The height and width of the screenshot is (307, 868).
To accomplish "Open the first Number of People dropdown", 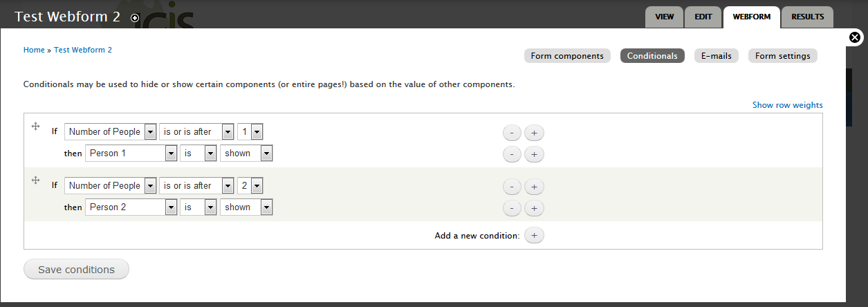I will 110,131.
